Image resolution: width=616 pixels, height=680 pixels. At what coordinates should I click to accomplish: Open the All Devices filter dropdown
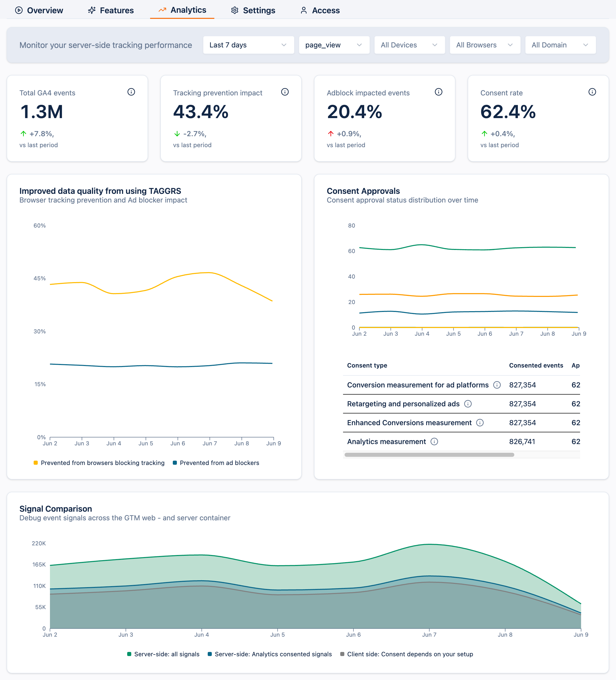click(x=409, y=45)
